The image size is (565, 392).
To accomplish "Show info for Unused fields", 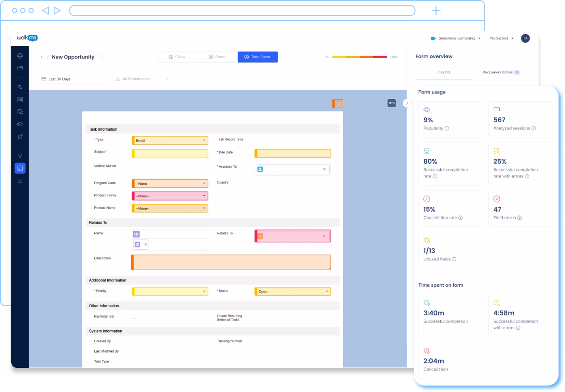I will [454, 259].
